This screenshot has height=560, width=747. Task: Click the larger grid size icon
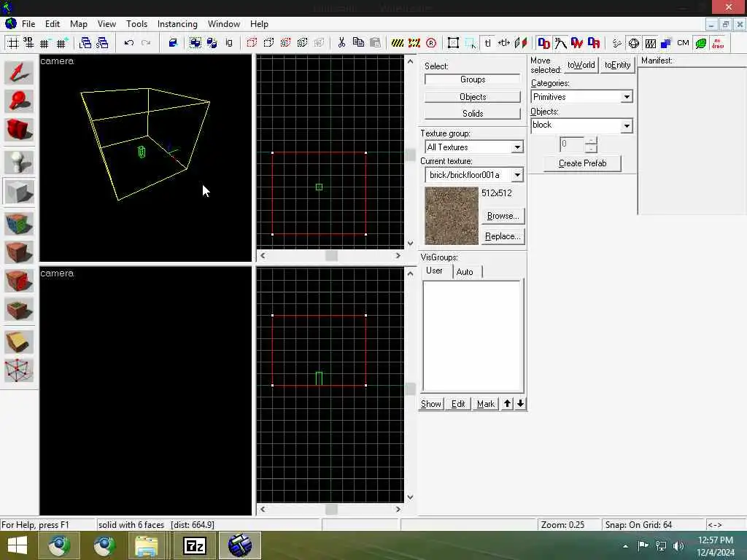pyautogui.click(x=61, y=43)
